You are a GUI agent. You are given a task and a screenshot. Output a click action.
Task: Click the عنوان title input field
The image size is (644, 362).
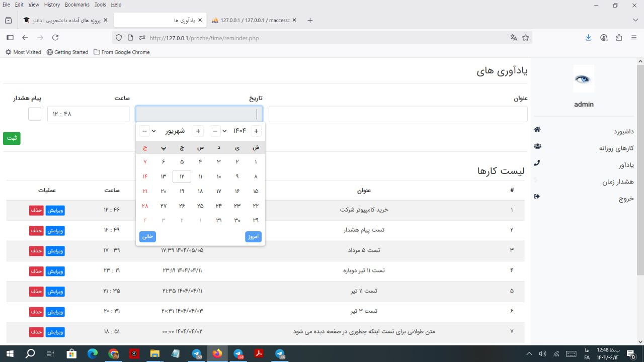398,114
